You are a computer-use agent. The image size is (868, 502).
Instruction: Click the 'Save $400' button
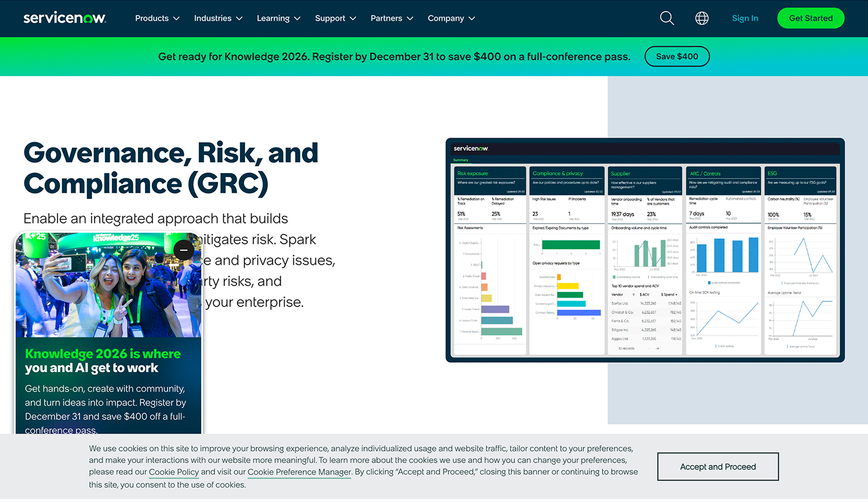pos(677,56)
